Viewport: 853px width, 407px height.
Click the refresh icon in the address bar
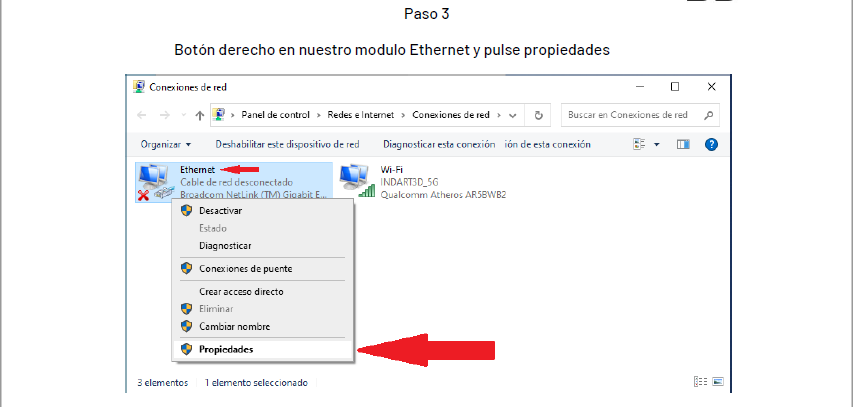pyautogui.click(x=539, y=115)
